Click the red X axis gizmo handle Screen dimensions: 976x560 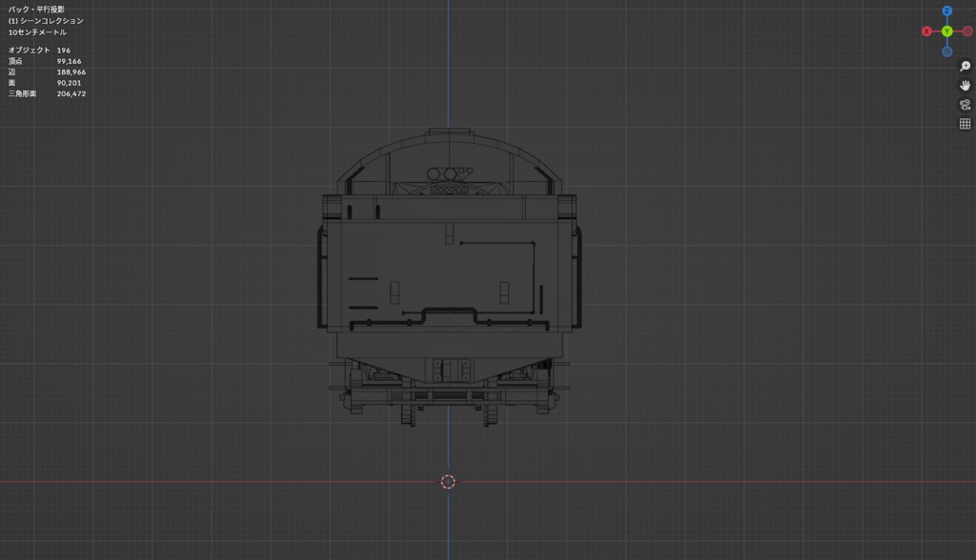(x=926, y=31)
